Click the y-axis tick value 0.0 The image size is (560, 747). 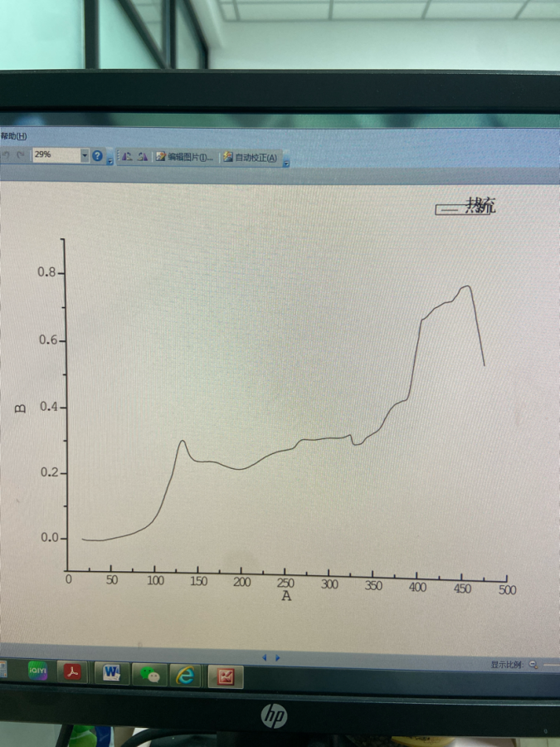coord(50,537)
